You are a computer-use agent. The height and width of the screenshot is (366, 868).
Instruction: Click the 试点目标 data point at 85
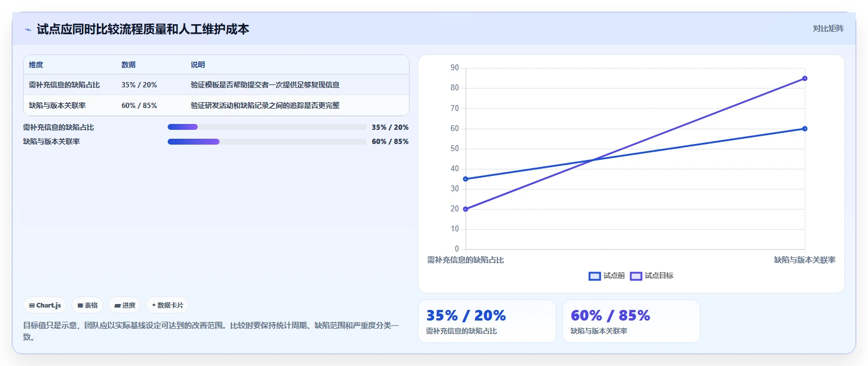[805, 79]
